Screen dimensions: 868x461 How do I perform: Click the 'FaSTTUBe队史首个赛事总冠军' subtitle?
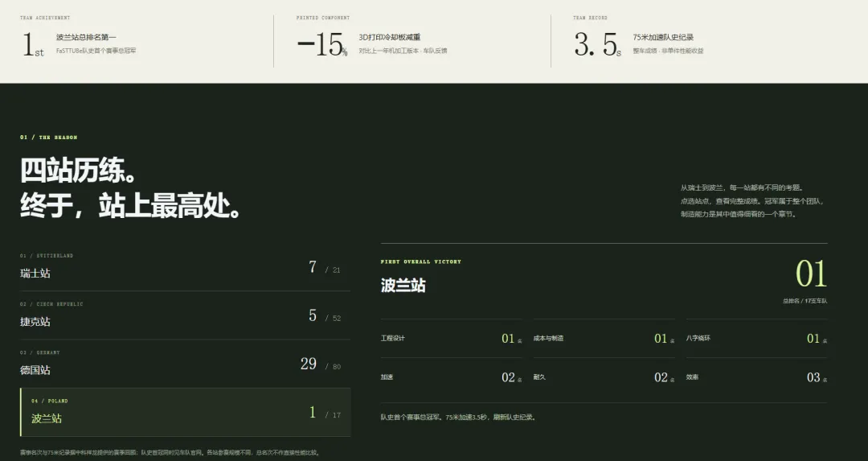[96, 51]
